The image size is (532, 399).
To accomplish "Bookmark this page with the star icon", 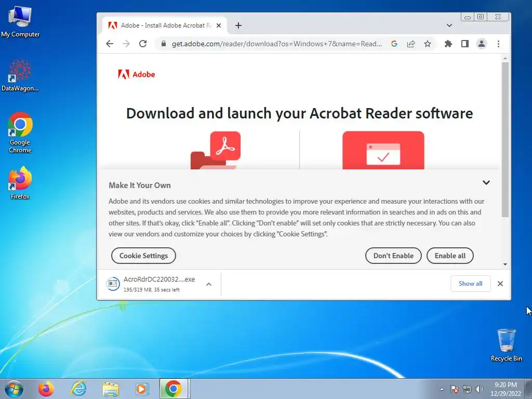I will point(428,44).
